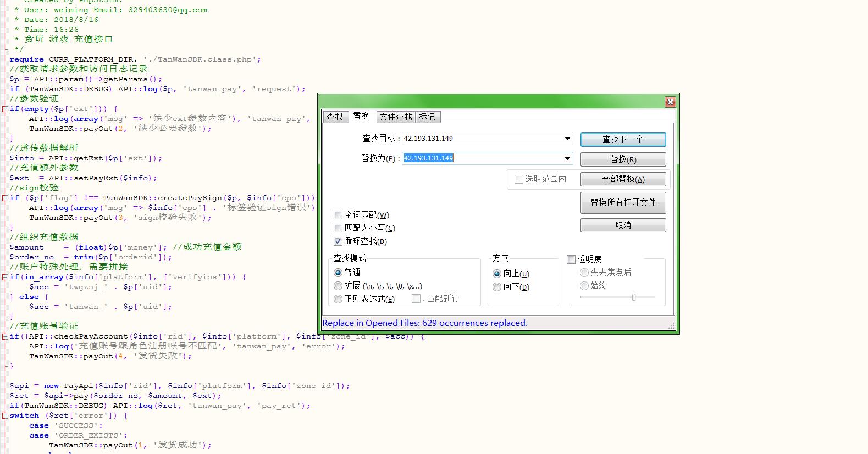Collapse the fold marker at the createPaySign if-block
868x454 pixels.
point(5,198)
